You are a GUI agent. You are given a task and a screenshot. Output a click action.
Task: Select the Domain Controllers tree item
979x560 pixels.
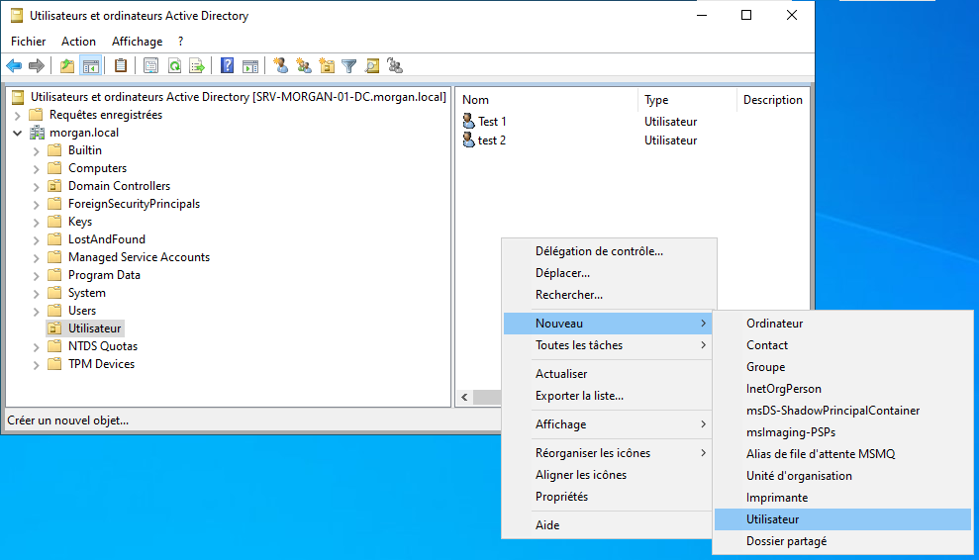(119, 186)
